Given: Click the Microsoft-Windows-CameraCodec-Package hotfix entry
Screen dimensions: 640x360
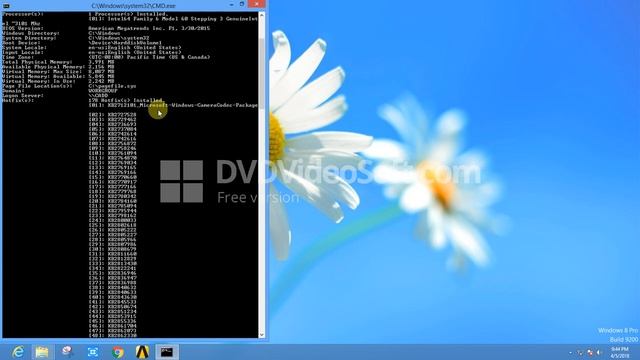Looking at the screenshot, I should coord(173,105).
